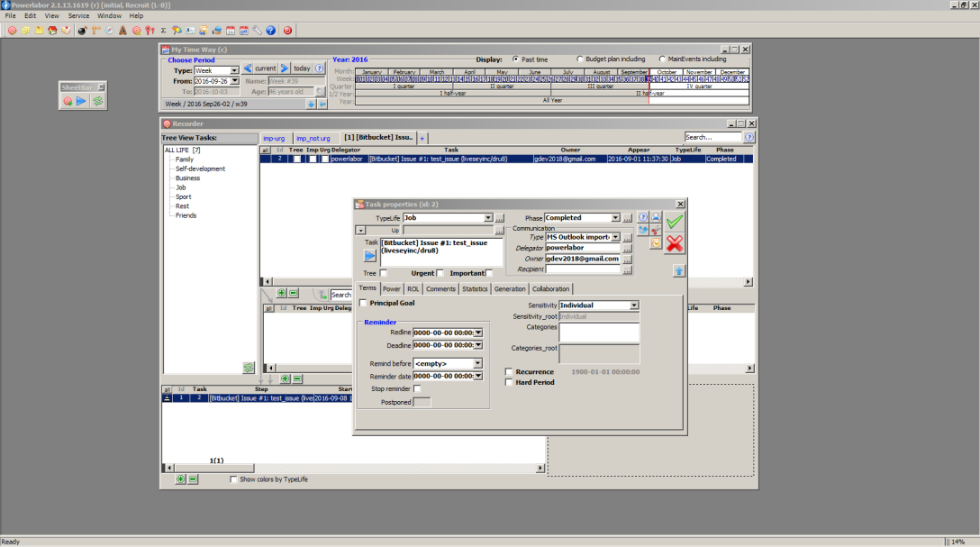This screenshot has width=980, height=547.
Task: Click the scissors icon in Task properties
Action: coord(656,230)
